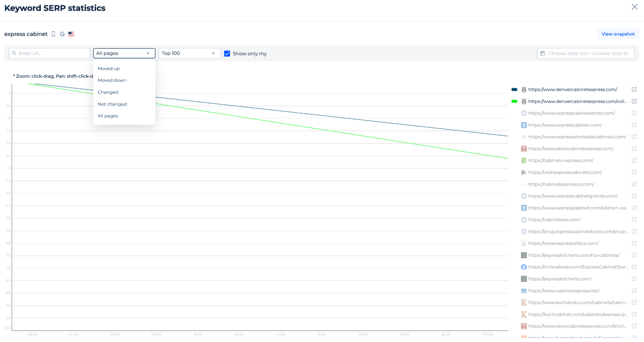Open external link for stockcabinetexpress.com/kitch... row

[634, 326]
